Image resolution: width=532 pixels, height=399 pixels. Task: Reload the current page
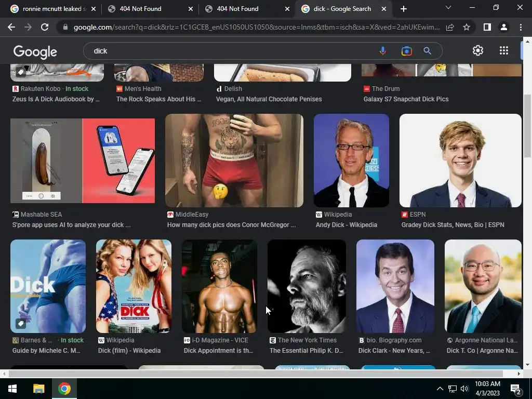[x=45, y=27]
